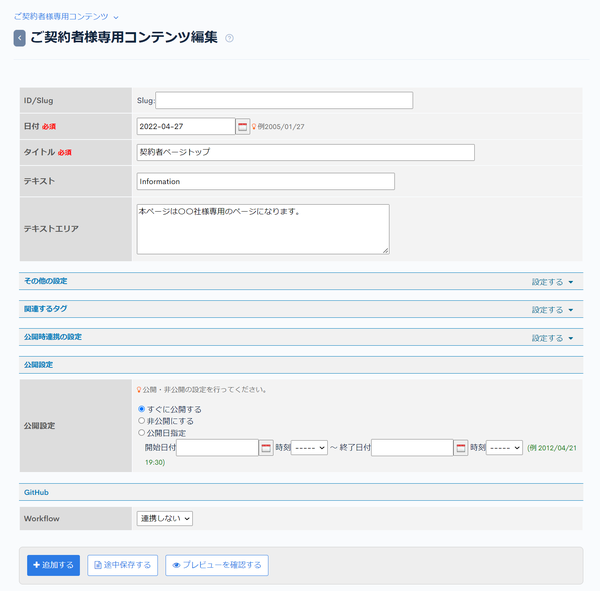Open calendar picker for 開始日付

click(x=266, y=448)
